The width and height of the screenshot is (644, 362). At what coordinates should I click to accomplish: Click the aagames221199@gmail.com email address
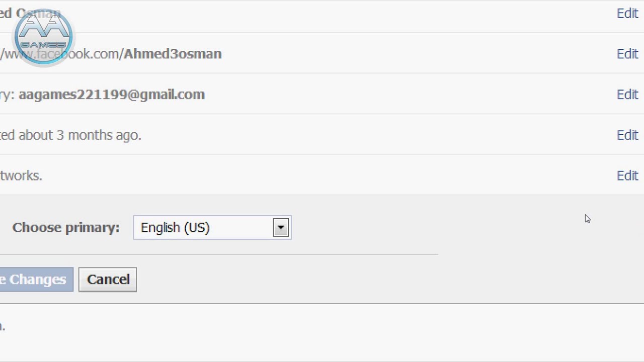point(112,95)
